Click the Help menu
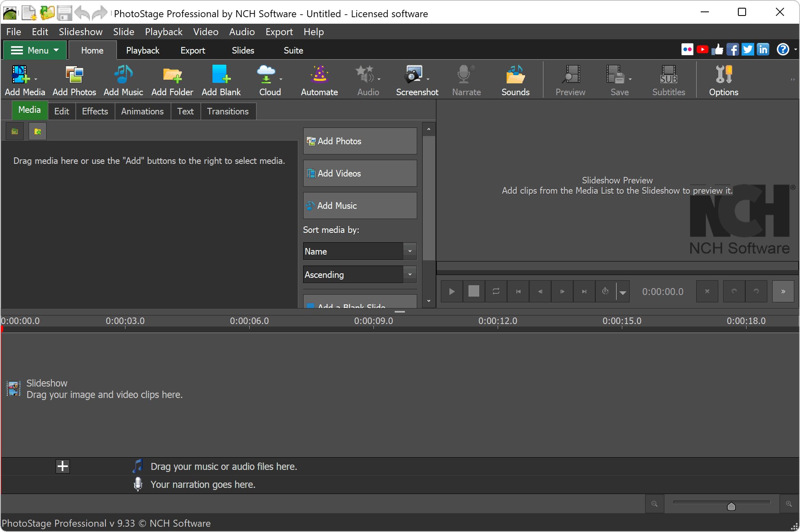The height and width of the screenshot is (532, 800). tap(313, 32)
